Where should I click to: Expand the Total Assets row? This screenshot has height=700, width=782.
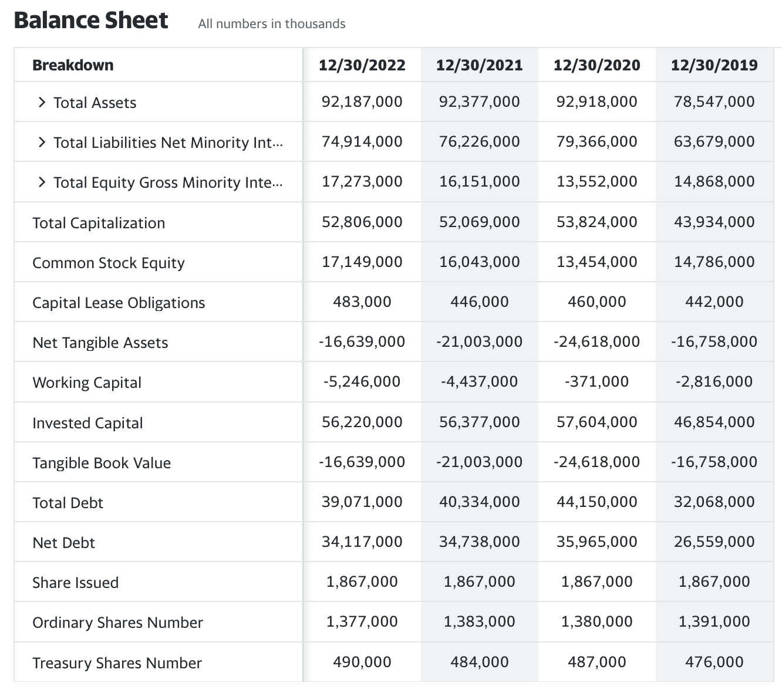[x=41, y=103]
